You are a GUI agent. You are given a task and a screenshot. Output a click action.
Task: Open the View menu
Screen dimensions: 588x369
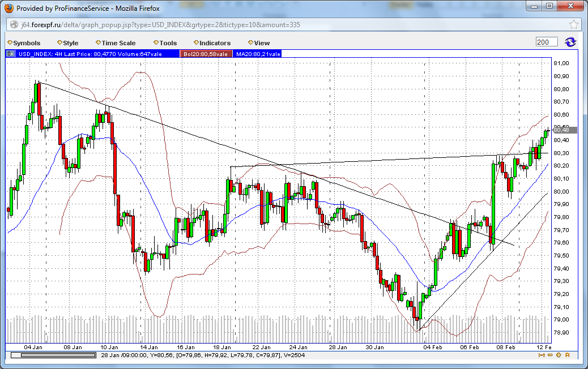click(259, 43)
